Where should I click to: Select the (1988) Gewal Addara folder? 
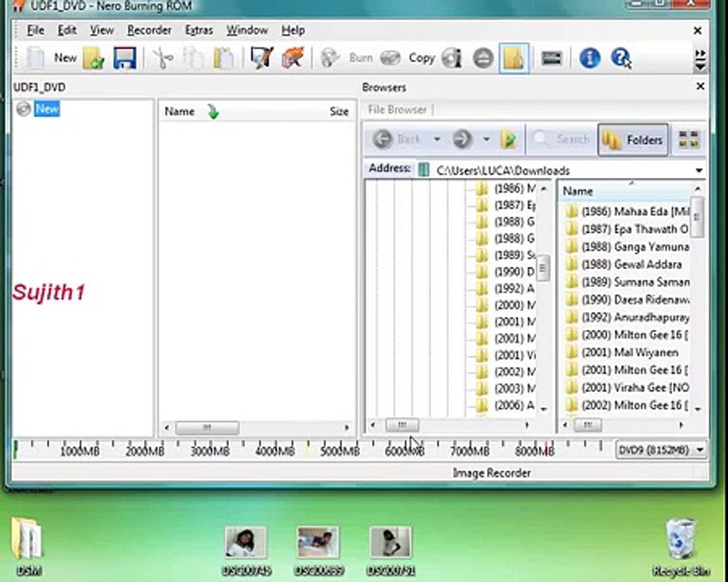[624, 264]
